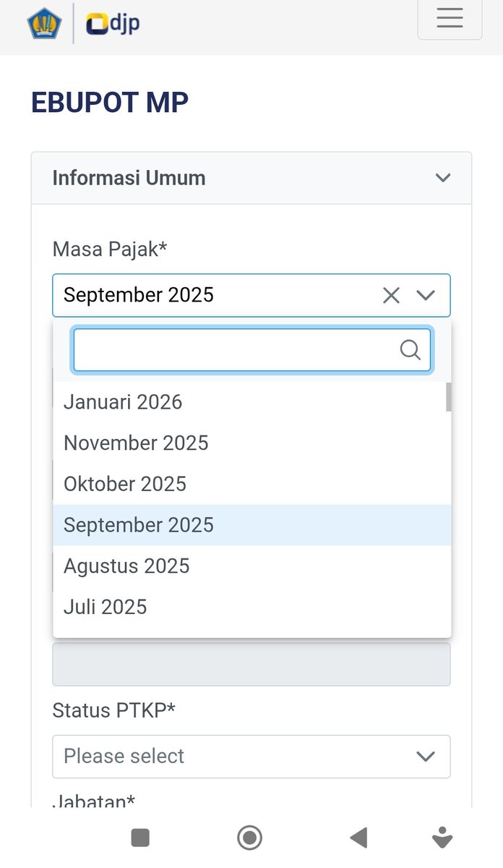
Task: Tap the Android home circle button
Action: (249, 838)
